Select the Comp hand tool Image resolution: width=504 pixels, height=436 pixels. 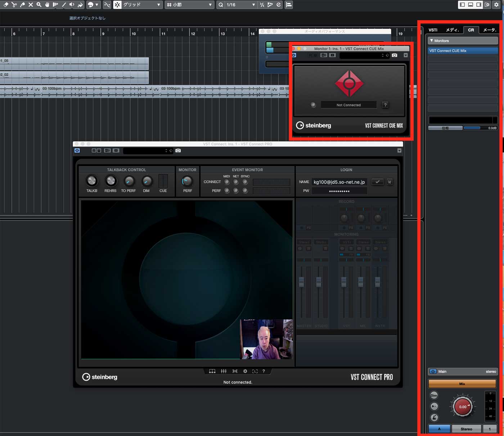[x=47, y=5]
